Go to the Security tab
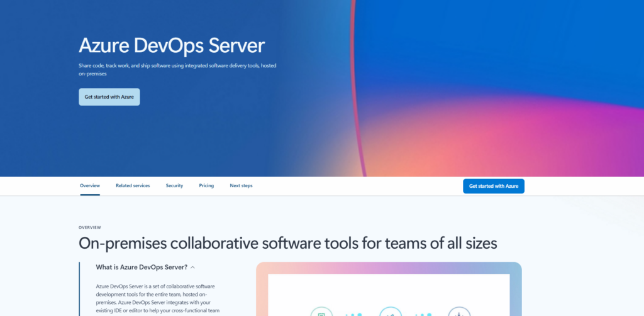Screen dimensions: 644x316 (174, 186)
